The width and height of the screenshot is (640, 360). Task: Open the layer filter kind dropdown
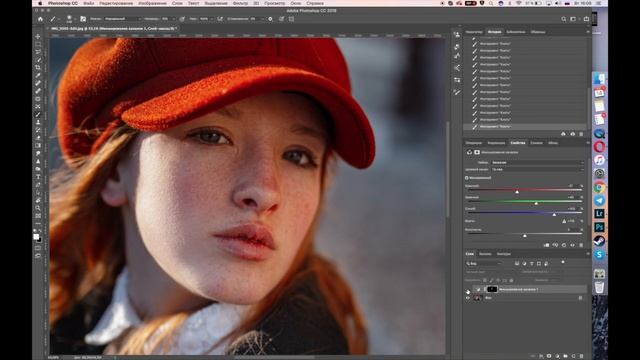(484, 264)
